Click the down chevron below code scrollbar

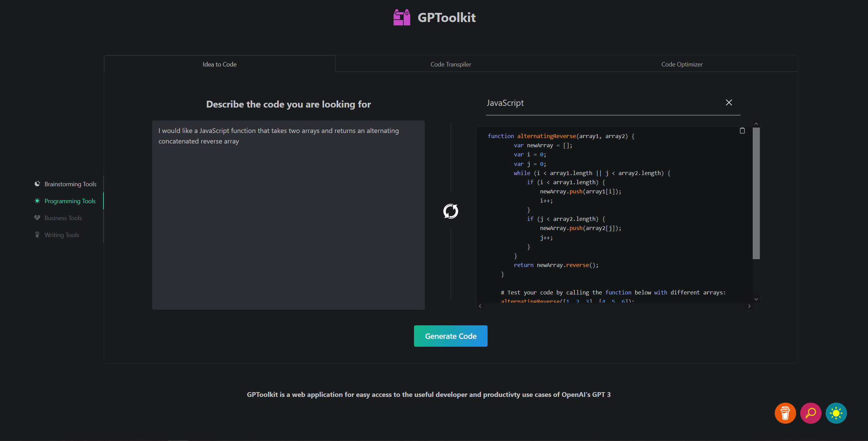point(756,299)
